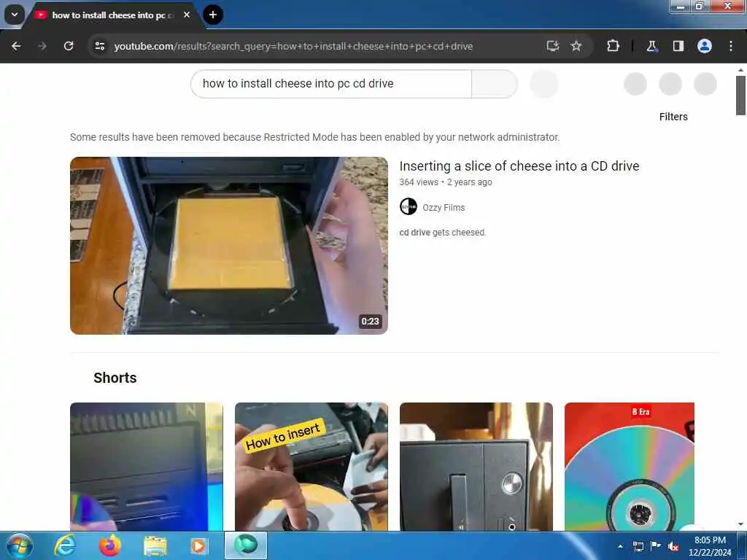Reload the current page
Viewport: 747px width, 560px height.
69,46
